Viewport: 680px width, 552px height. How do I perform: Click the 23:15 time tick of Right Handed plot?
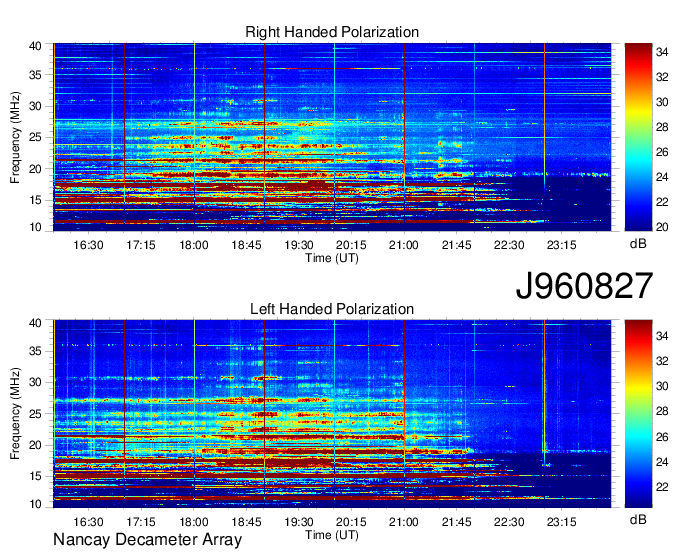[x=562, y=245]
